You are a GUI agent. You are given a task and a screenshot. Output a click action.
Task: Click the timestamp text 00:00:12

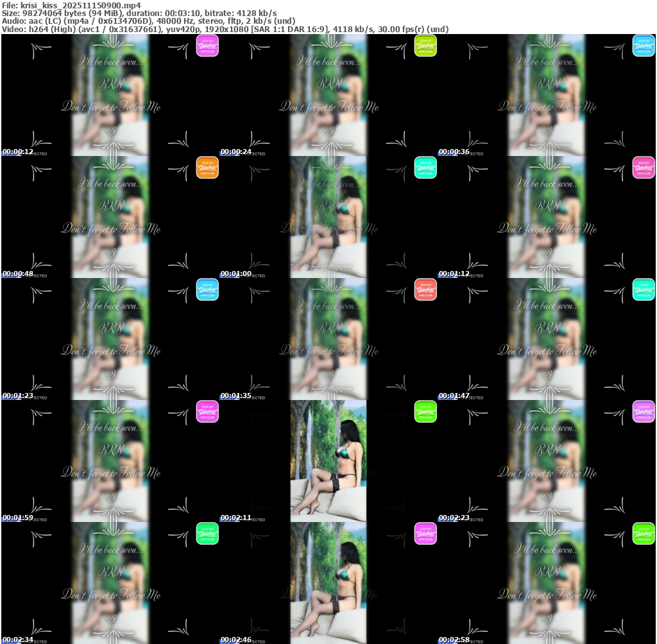[x=18, y=152]
